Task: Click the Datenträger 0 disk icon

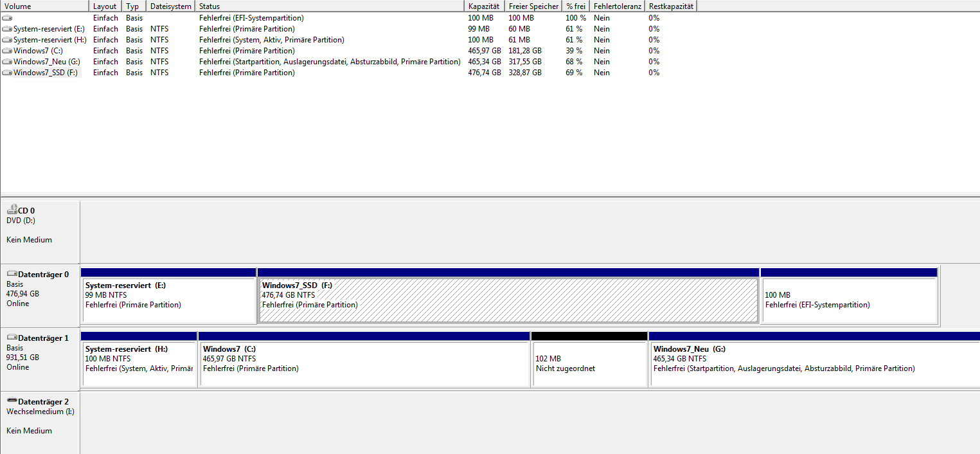Action: click(12, 274)
